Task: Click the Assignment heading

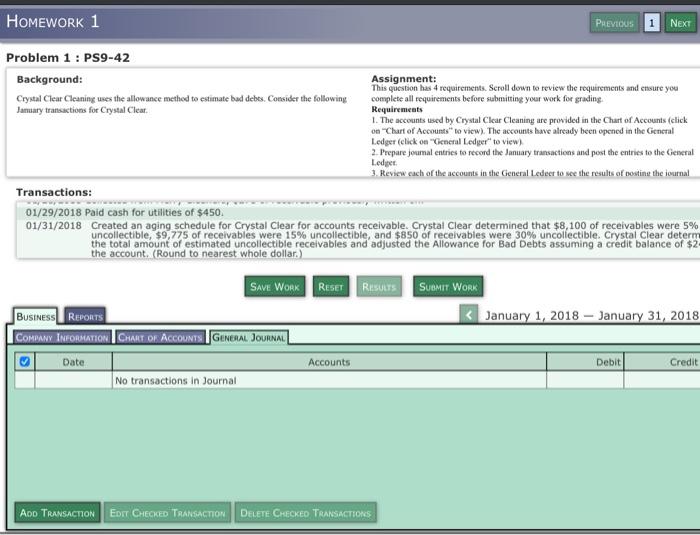Action: click(404, 79)
